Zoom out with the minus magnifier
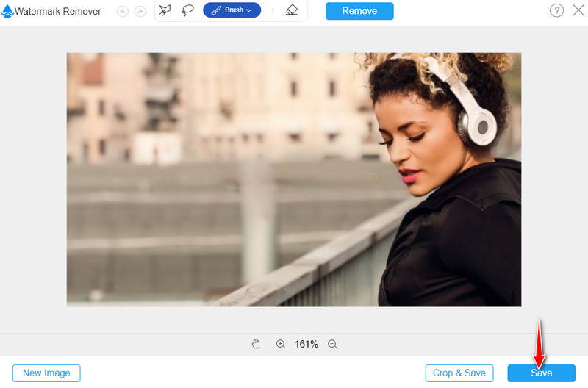588x388 pixels. (332, 344)
